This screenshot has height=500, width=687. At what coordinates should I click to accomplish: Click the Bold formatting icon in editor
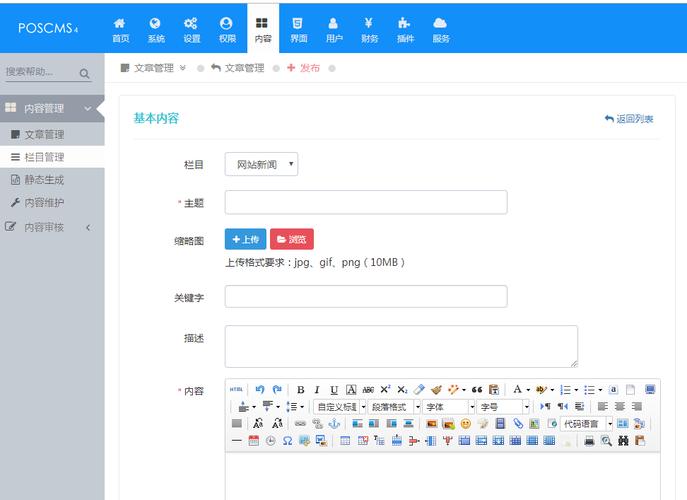coord(301,390)
